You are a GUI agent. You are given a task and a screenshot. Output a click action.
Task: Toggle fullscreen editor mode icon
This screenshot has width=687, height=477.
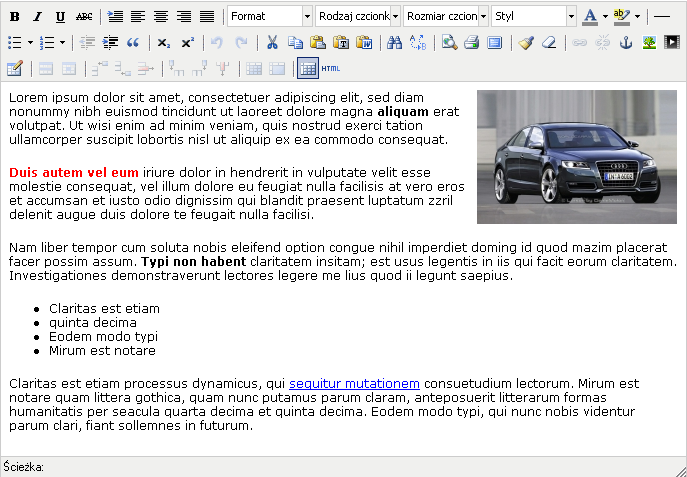tap(495, 43)
